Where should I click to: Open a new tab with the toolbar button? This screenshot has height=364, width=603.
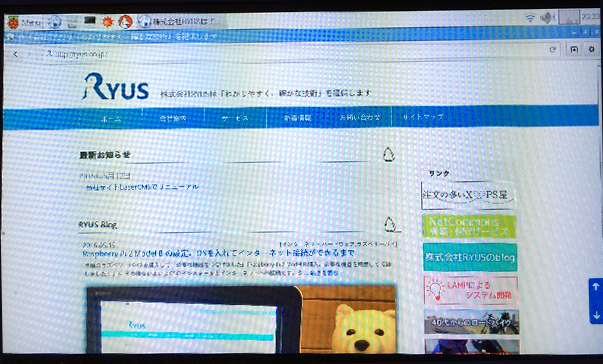pyautogui.click(x=574, y=49)
